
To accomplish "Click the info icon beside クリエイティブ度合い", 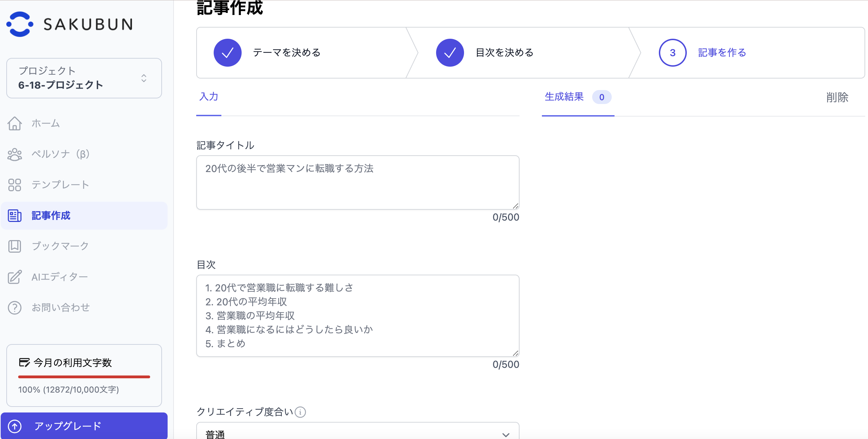I will coord(300,412).
